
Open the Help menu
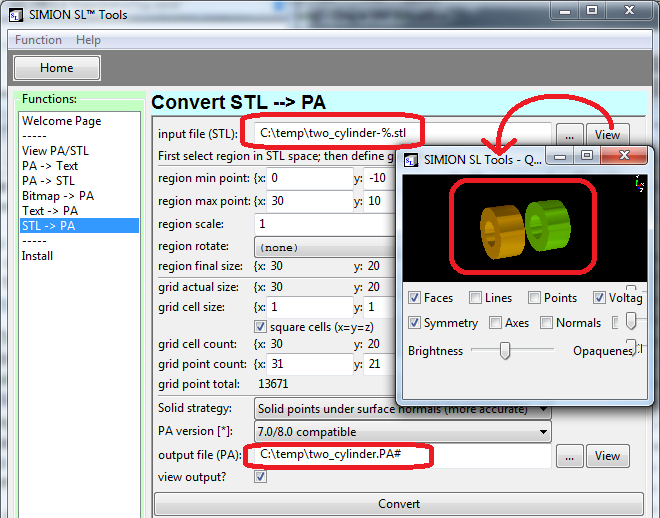point(88,40)
